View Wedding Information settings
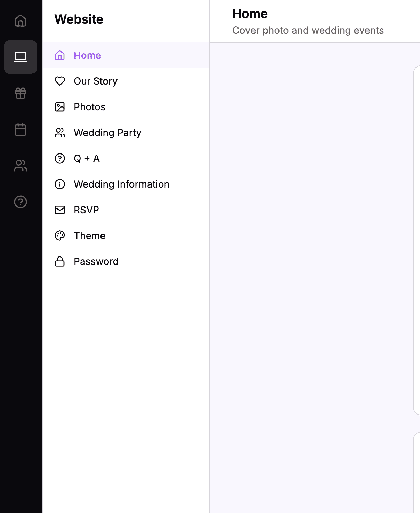Screen dimensions: 420x513 [121, 184]
